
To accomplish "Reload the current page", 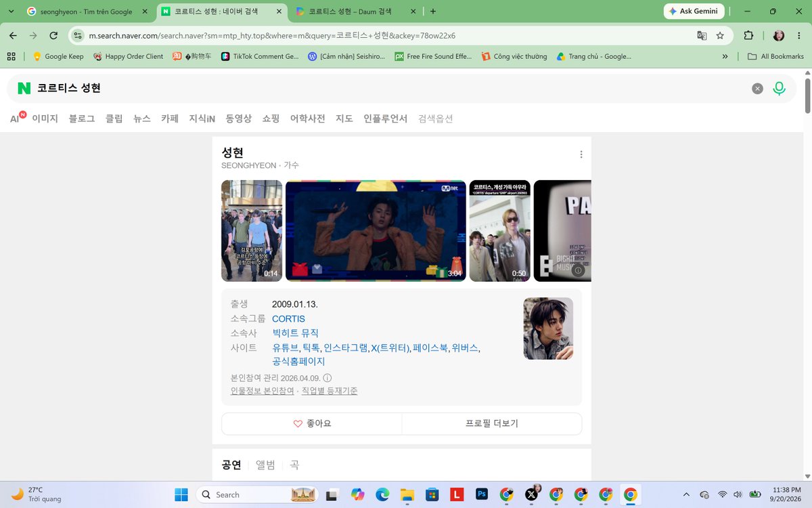I will (x=53, y=35).
